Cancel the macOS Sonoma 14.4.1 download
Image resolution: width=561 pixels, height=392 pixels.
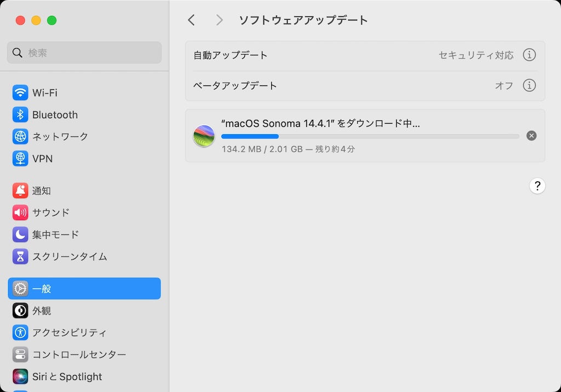pos(531,136)
